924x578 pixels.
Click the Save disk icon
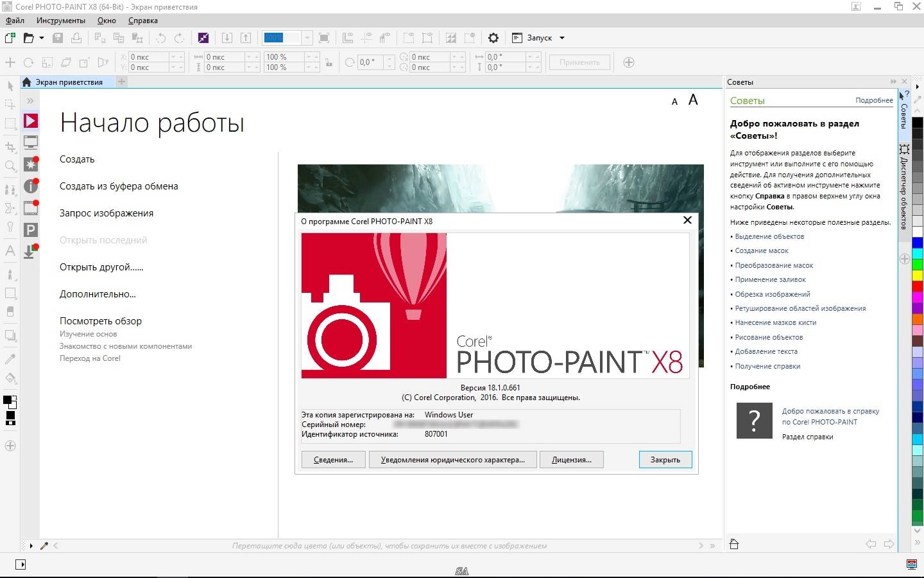point(58,38)
